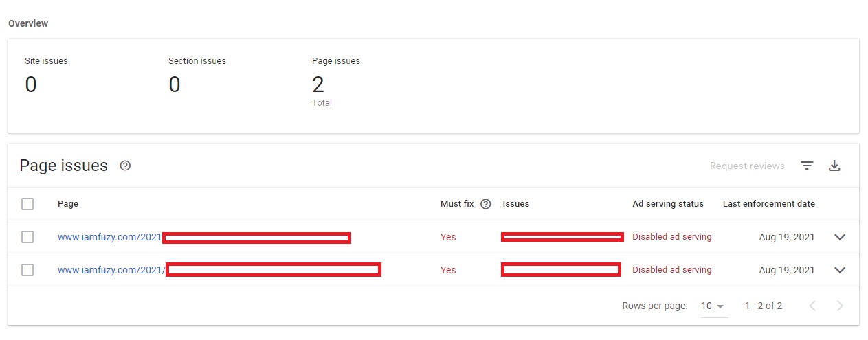Screen dimensions: 868x340
Task: Expand the second page issue row chevron
Action: pos(839,270)
